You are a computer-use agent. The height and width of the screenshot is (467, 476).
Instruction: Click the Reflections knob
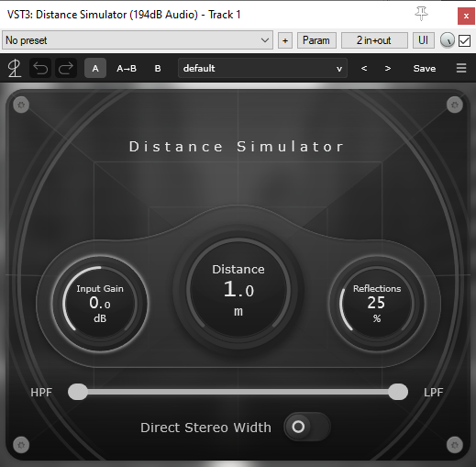click(377, 304)
